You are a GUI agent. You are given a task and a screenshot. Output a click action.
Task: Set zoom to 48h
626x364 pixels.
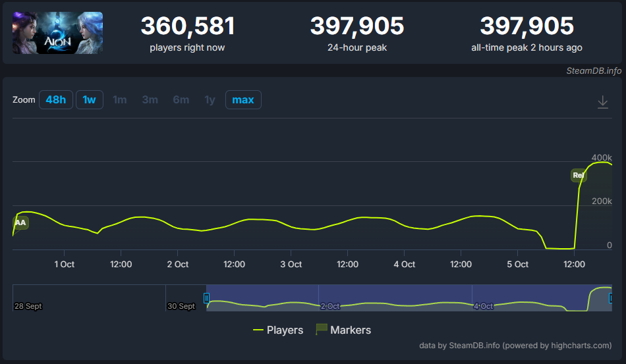tap(56, 99)
